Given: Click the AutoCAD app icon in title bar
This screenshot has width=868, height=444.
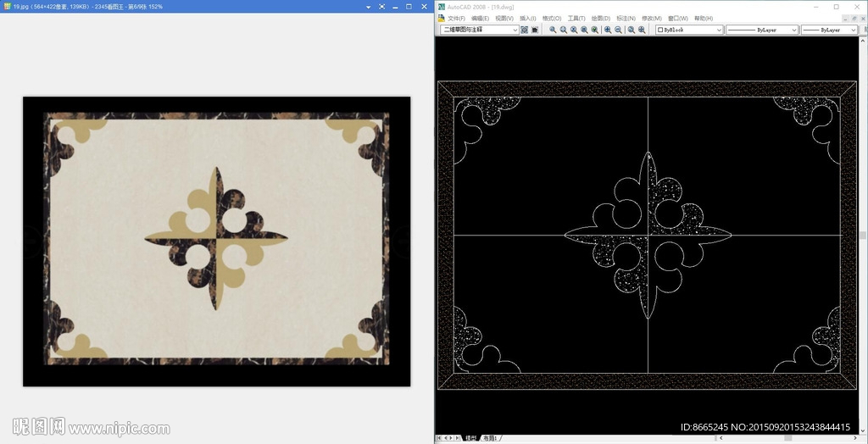Looking at the screenshot, I should tap(441, 7).
